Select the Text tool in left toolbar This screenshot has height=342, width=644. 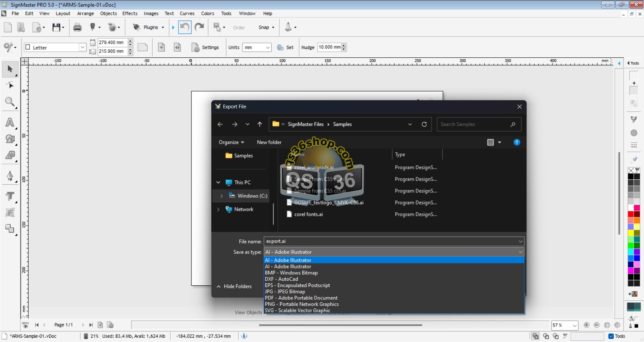10,122
